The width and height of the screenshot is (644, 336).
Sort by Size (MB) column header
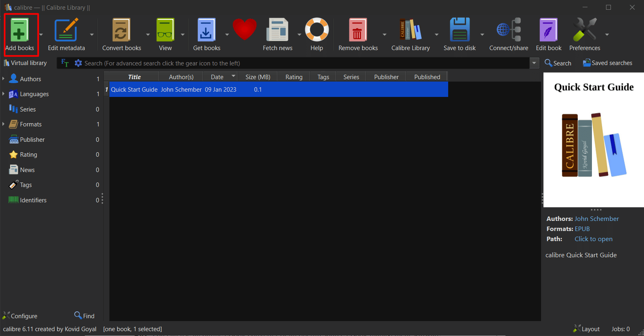point(258,77)
